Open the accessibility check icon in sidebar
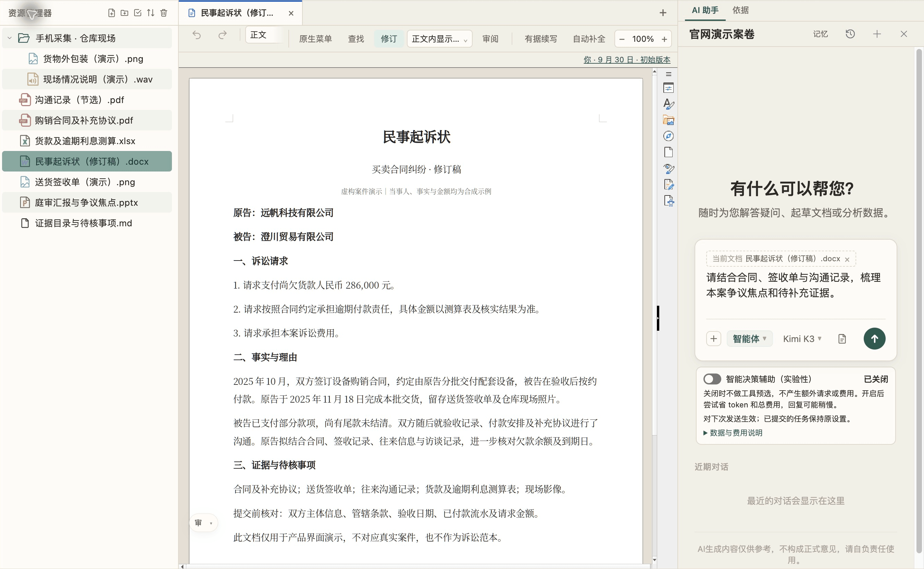This screenshot has height=569, width=924. (669, 201)
